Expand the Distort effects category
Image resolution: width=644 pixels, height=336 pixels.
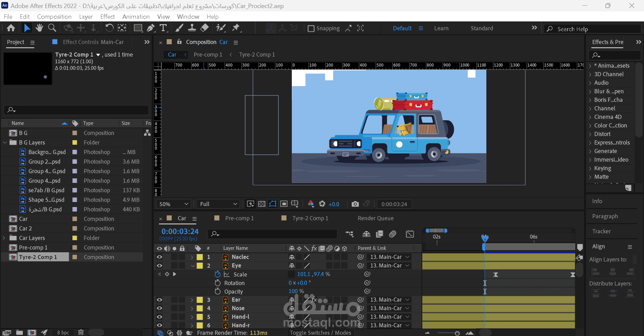coord(590,134)
